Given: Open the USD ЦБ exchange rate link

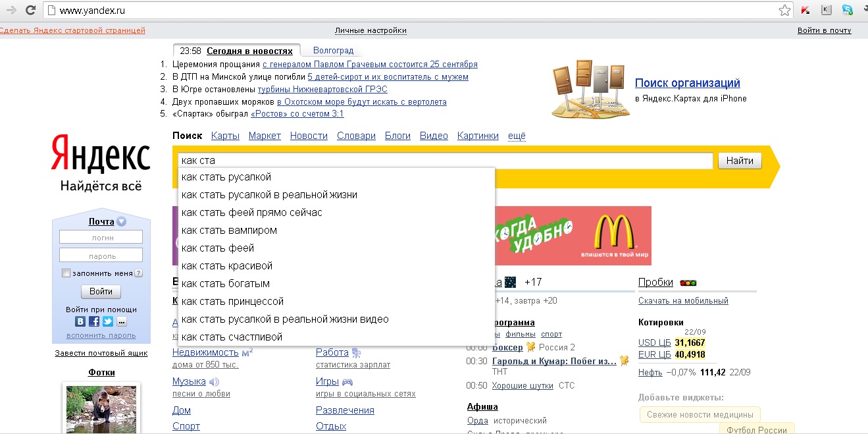Looking at the screenshot, I should (654, 342).
